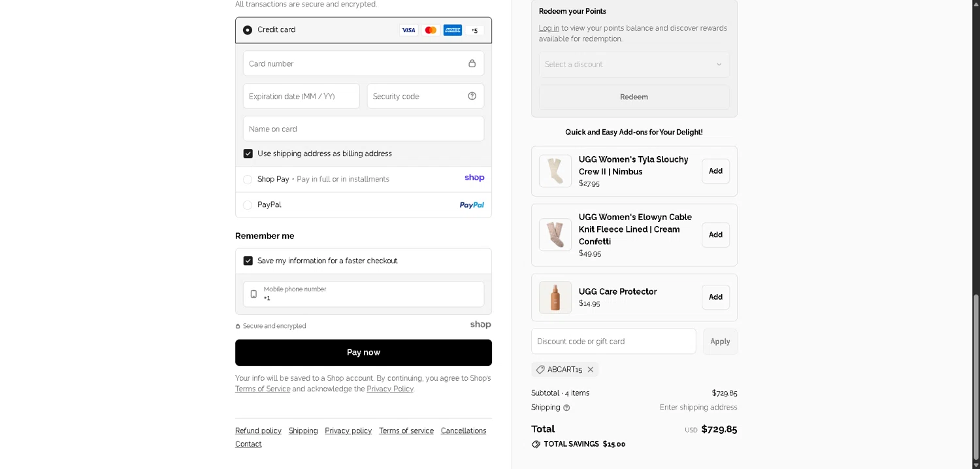The image size is (980, 469).
Task: Add UGG Tyla Slouchy Crew II socks
Action: (715, 171)
